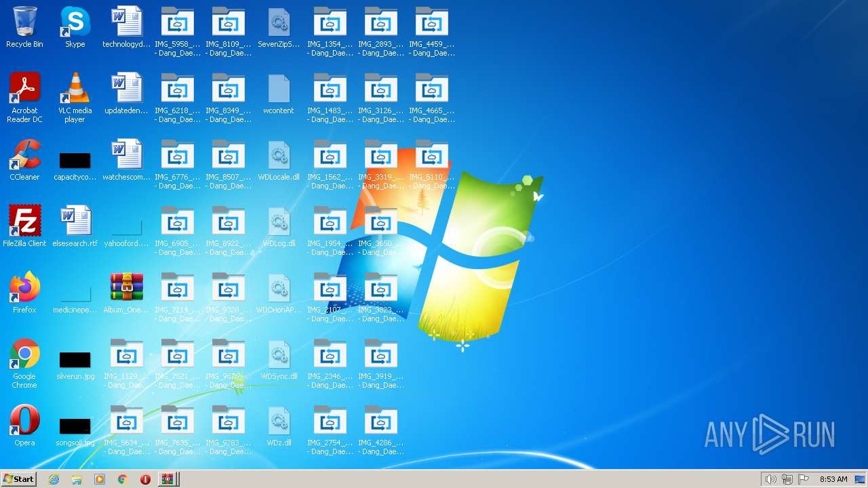
Task: Launch Internet Explorer from the taskbar
Action: [54, 479]
